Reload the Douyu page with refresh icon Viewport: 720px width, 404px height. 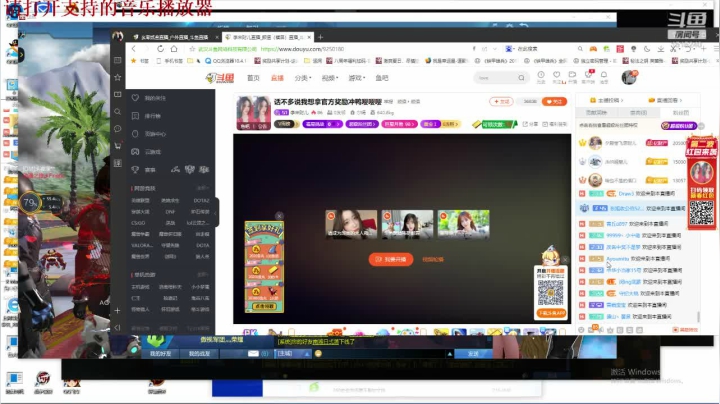(x=160, y=49)
